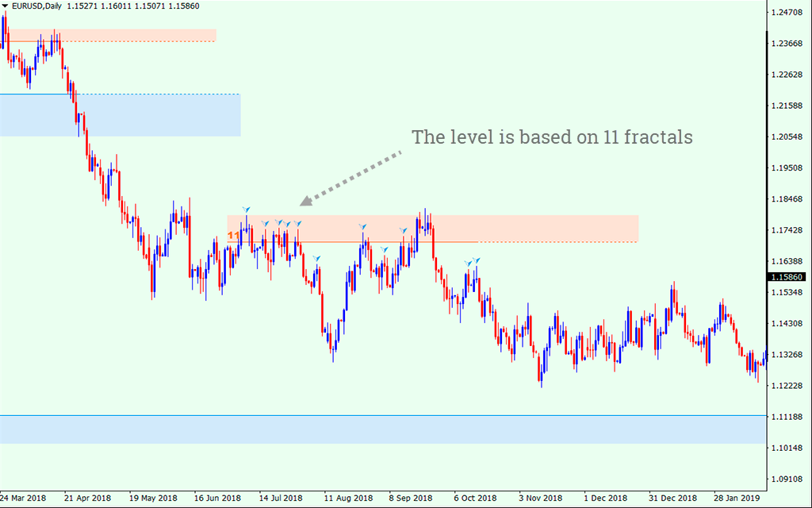The height and width of the screenshot is (508, 812).
Task: Click the 1 Dec 2018 date label
Action: 605,498
